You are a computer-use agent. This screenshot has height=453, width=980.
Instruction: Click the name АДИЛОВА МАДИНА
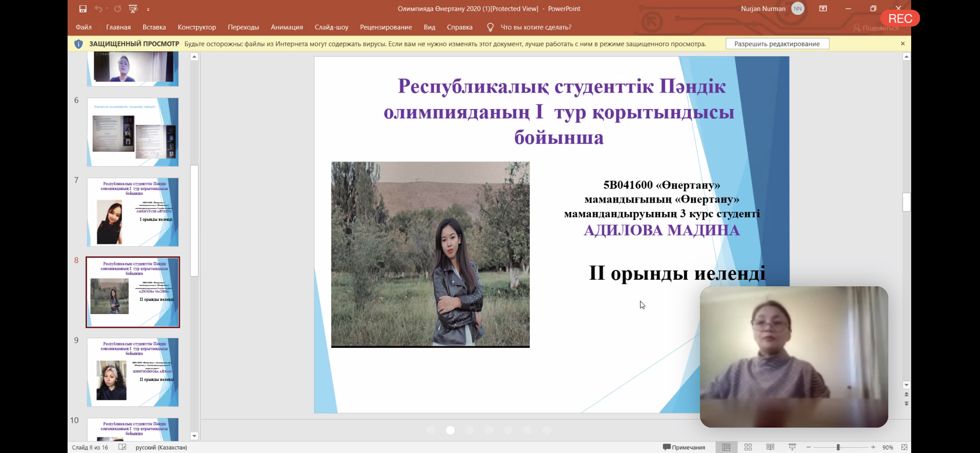662,230
